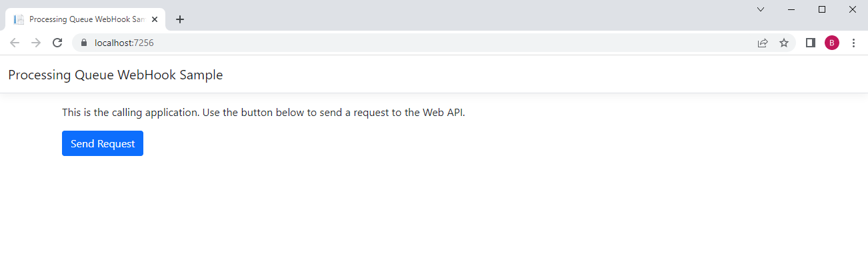Maximize the browser window

click(822, 9)
